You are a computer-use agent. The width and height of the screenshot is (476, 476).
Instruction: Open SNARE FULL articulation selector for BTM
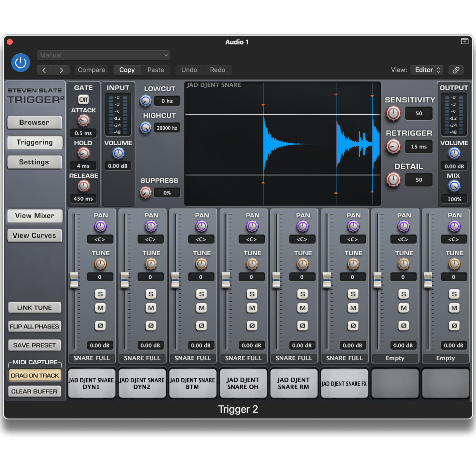coord(193,358)
